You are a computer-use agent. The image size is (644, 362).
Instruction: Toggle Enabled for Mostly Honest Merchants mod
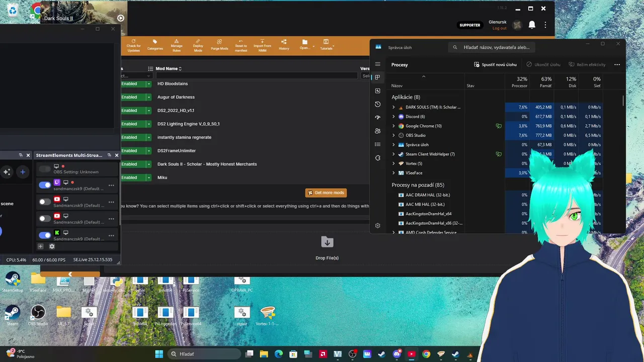pos(133,164)
